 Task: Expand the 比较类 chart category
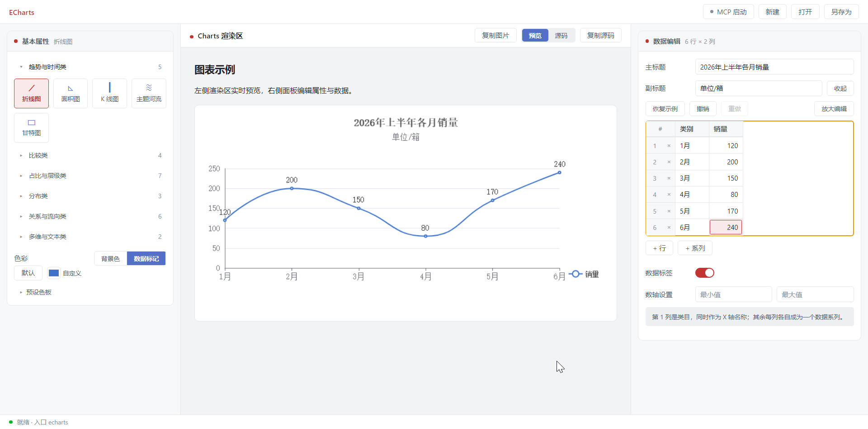coord(90,155)
